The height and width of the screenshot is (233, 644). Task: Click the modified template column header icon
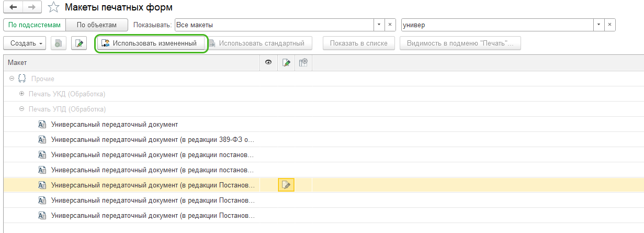point(286,63)
